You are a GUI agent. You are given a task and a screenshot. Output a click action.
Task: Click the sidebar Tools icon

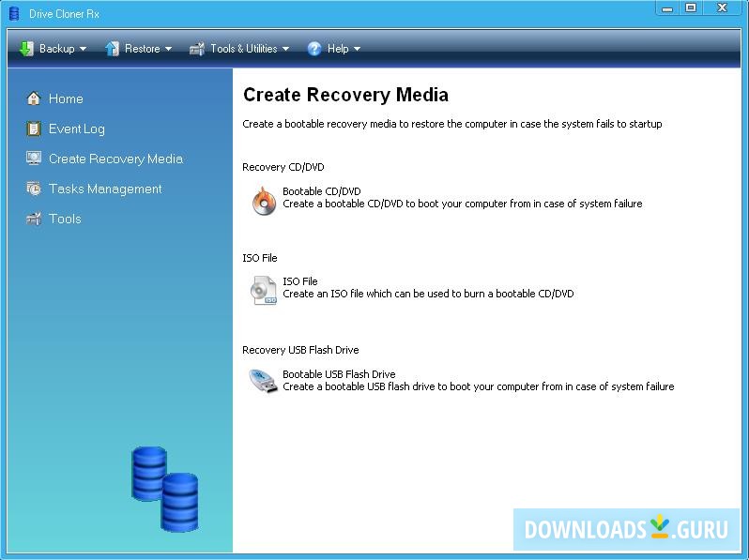coord(34,219)
